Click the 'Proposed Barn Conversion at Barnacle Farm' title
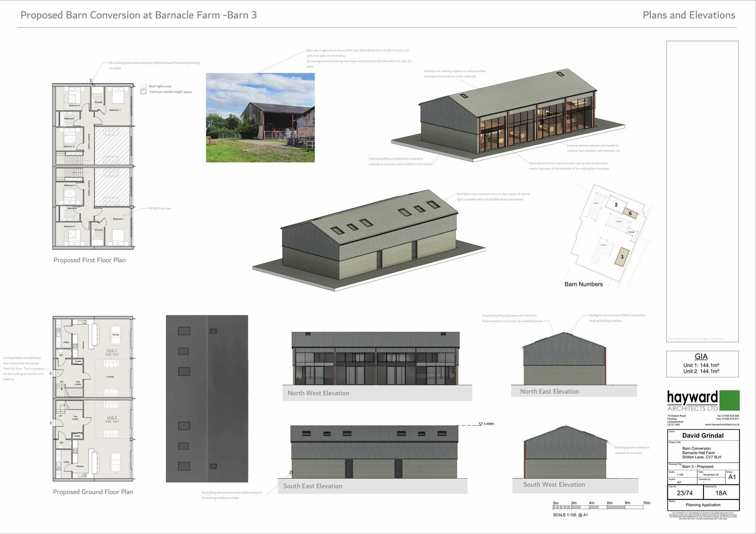This screenshot has width=756, height=534. click(138, 15)
